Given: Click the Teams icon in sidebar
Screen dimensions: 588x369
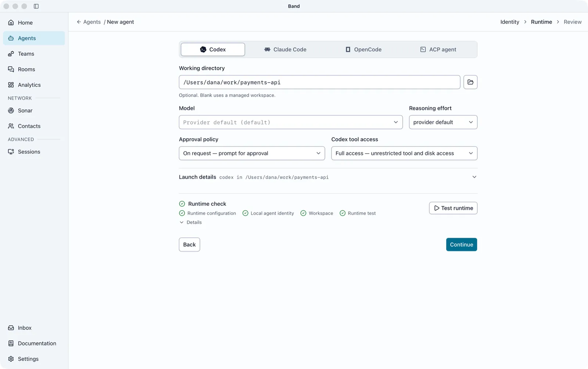Looking at the screenshot, I should click(11, 54).
